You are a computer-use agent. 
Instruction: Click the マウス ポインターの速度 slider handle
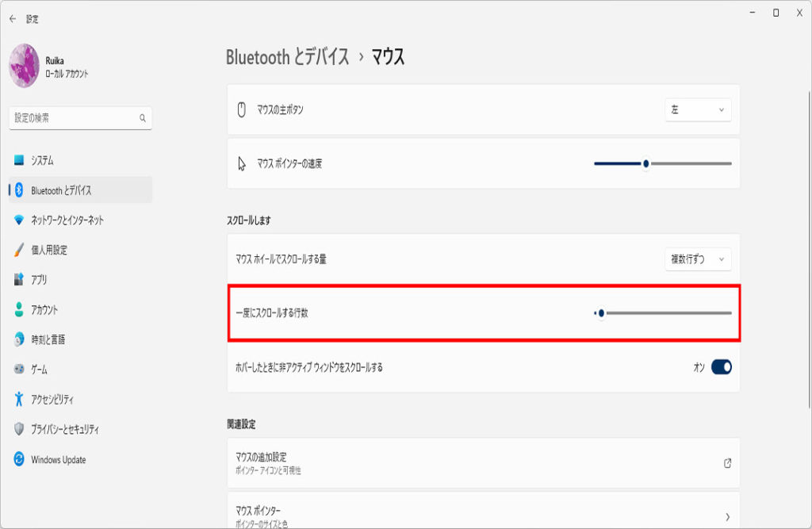tap(646, 163)
